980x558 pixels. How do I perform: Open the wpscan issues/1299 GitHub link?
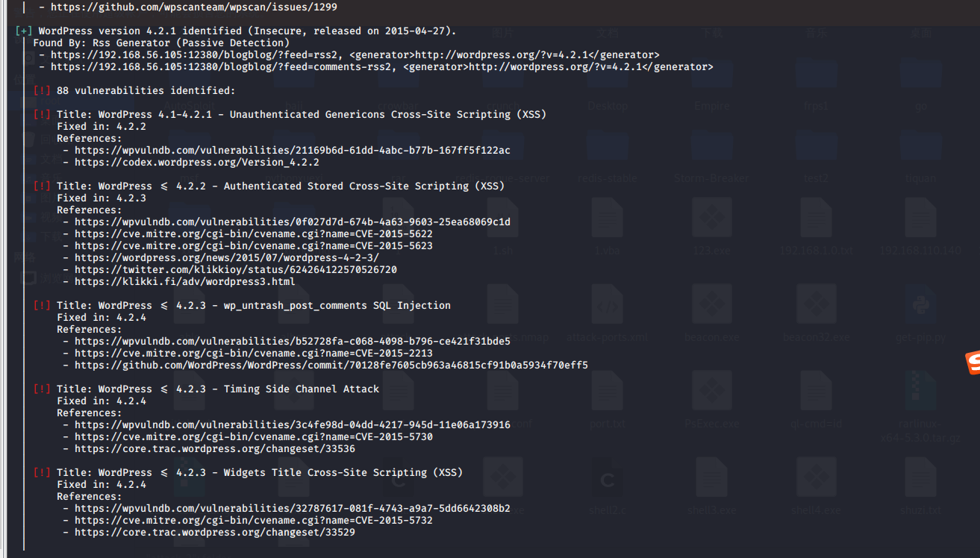193,7
